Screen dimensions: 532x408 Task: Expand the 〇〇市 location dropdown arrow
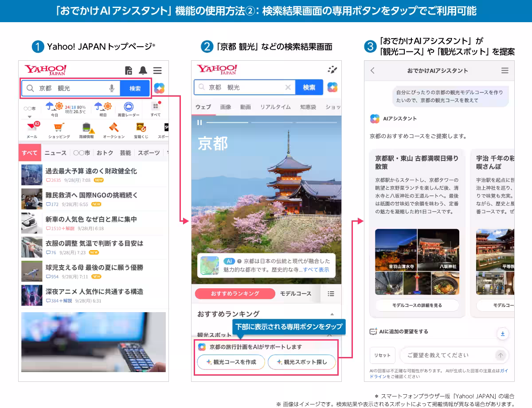coord(29,117)
